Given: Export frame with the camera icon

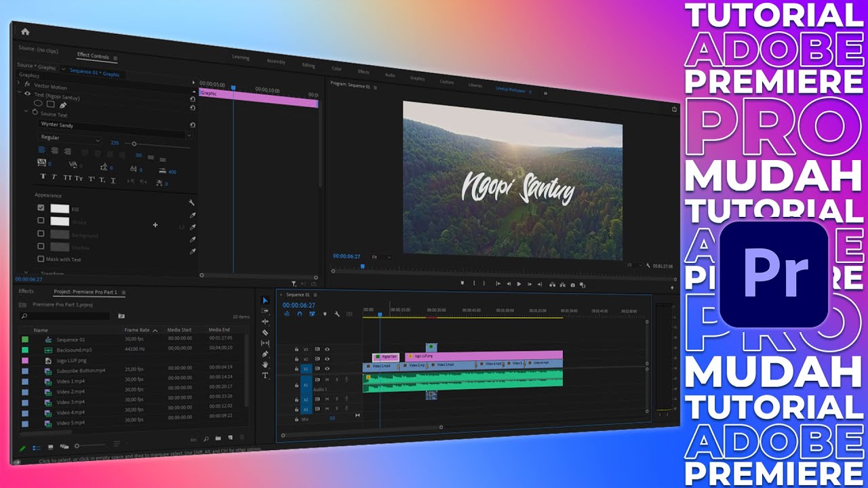Looking at the screenshot, I should 573,285.
